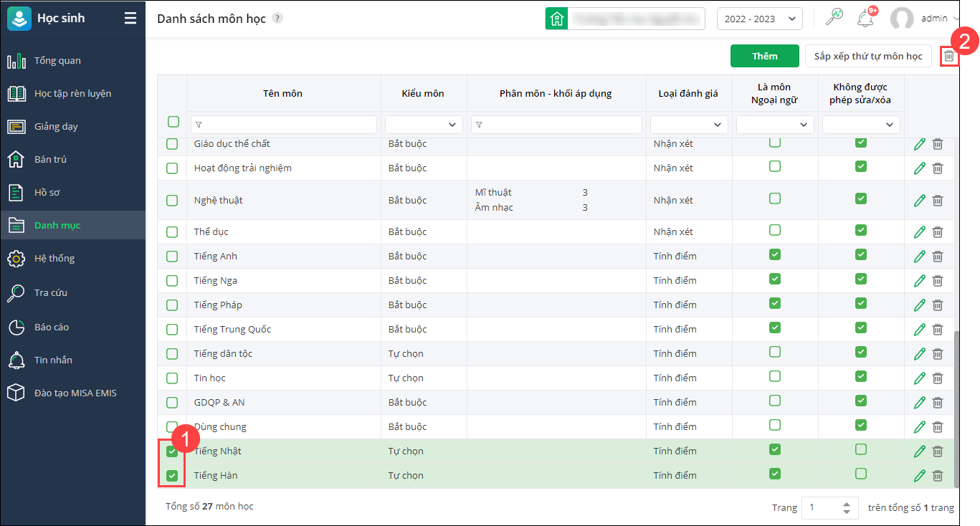The width and height of the screenshot is (980, 526).
Task: Uncheck the Tiếng Nhật row checkbox
Action: click(172, 451)
